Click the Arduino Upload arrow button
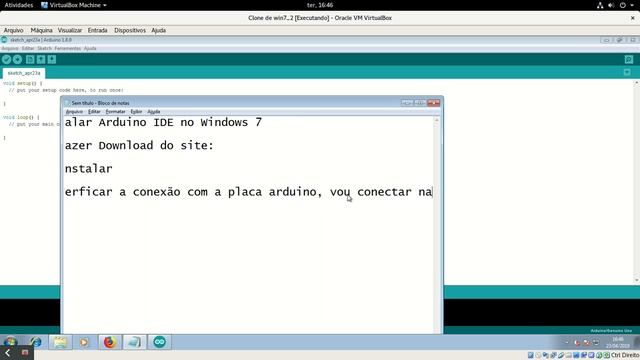 17,60
